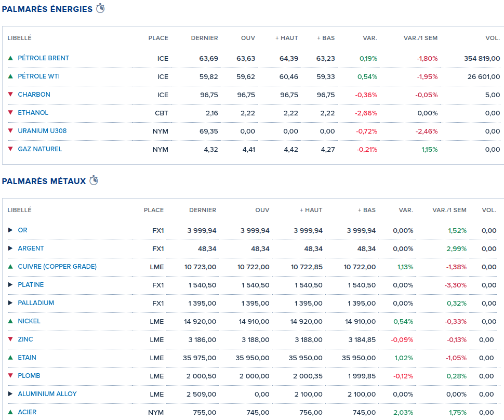This screenshot has height=420, width=504.
Task: Click the Ethanol commodity link
Action: pos(33,113)
